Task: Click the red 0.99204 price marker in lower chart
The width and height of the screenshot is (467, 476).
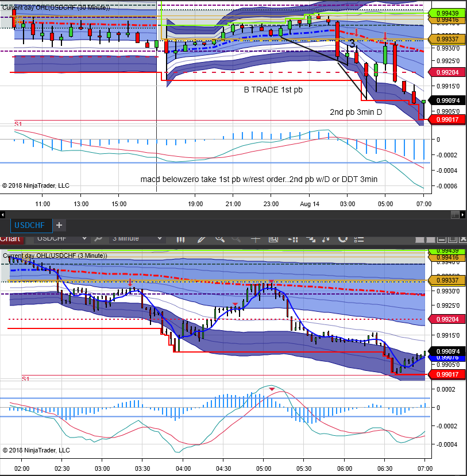Action: 447,319
